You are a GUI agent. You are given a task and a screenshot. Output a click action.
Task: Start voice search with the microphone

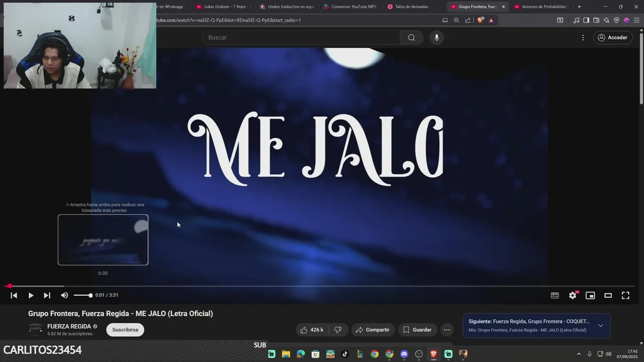coord(437,38)
